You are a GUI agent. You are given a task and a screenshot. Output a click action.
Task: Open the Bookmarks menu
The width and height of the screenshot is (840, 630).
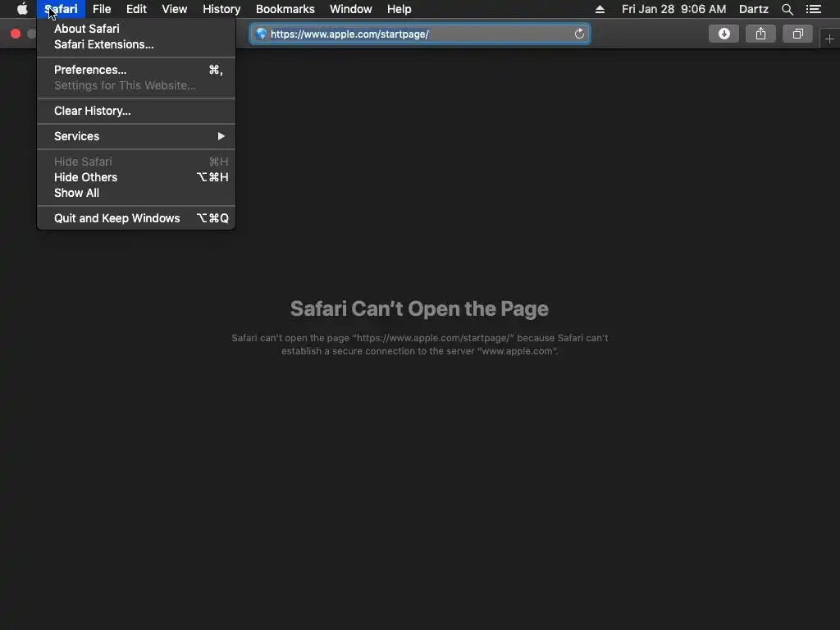tap(285, 9)
